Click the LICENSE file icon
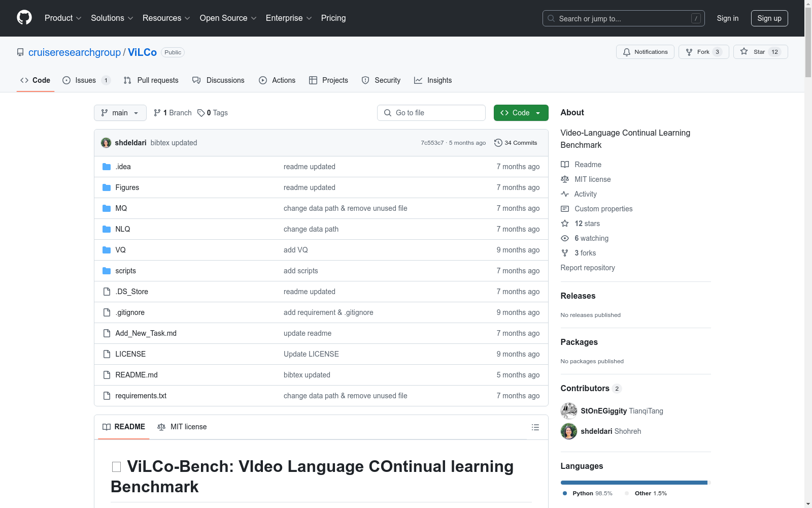This screenshot has height=508, width=812. (x=107, y=354)
